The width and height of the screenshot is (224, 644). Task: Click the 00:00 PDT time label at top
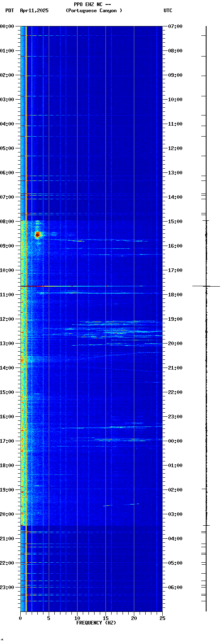coord(7,26)
